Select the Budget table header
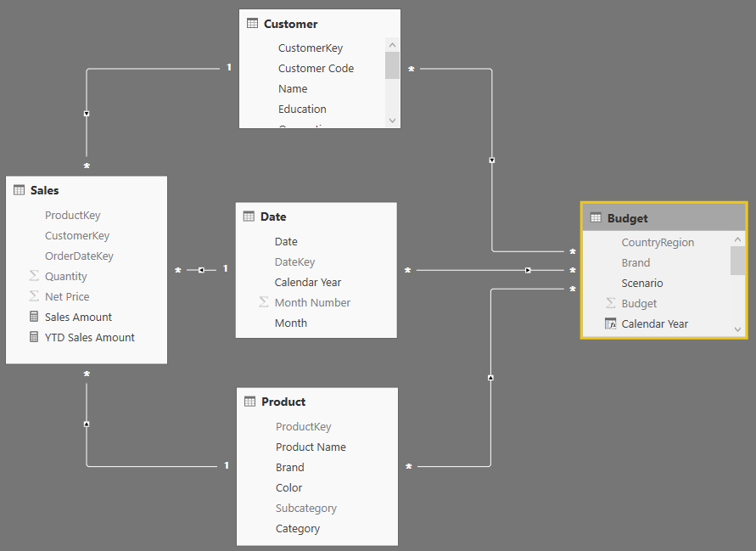The width and height of the screenshot is (756, 551). (664, 218)
